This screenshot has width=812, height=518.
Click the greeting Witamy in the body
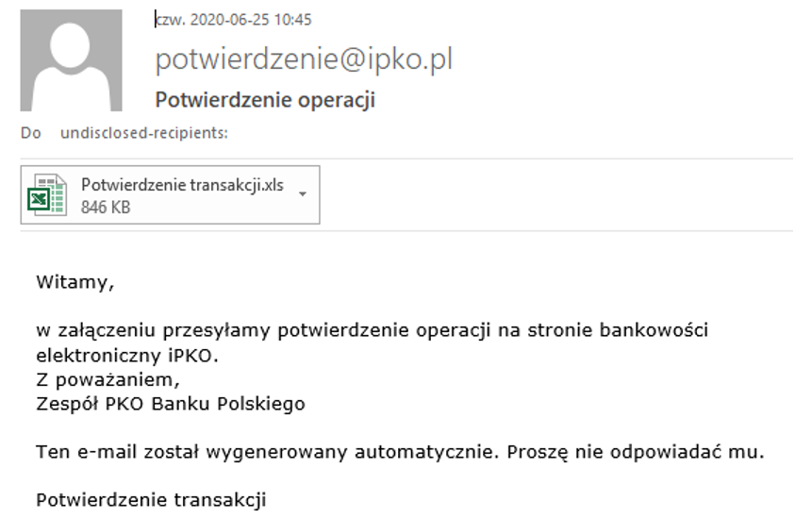point(75,282)
